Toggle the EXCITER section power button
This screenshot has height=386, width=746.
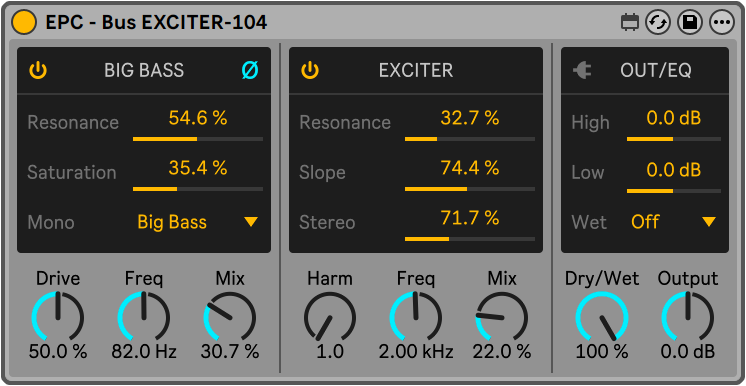310,70
